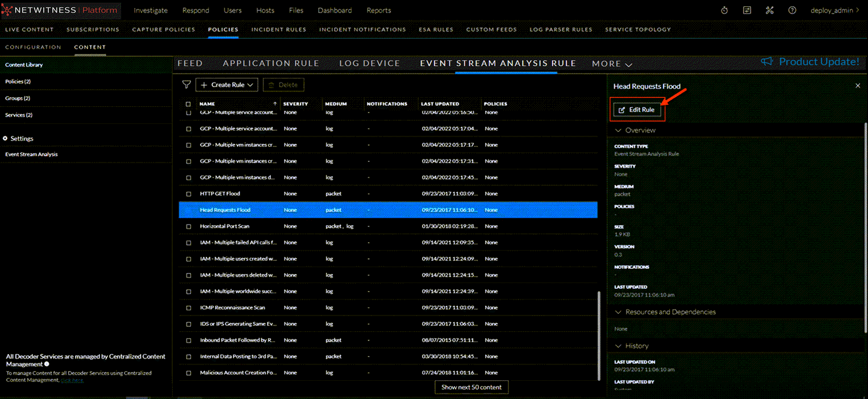Open the stopwatch jobs icon
Screen dimensions: 868x399
[724, 10]
